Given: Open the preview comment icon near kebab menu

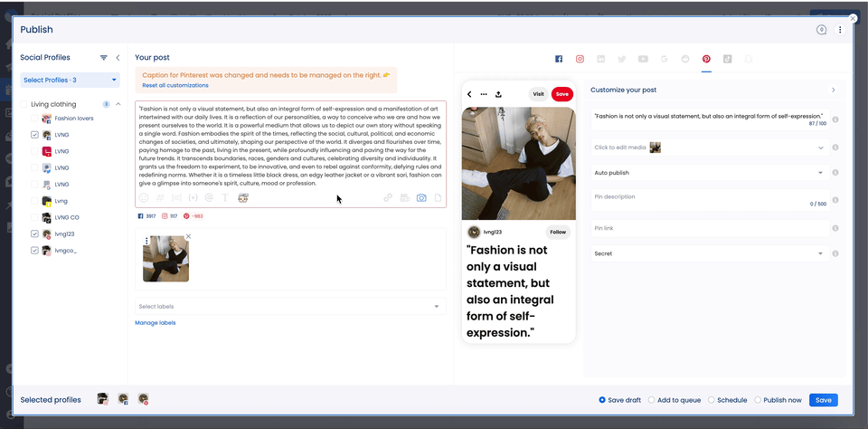Looking at the screenshot, I should (822, 30).
